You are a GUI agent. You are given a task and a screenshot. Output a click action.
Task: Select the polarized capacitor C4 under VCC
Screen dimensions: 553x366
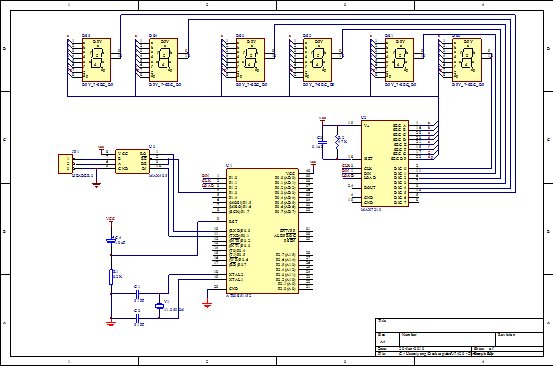click(x=111, y=240)
